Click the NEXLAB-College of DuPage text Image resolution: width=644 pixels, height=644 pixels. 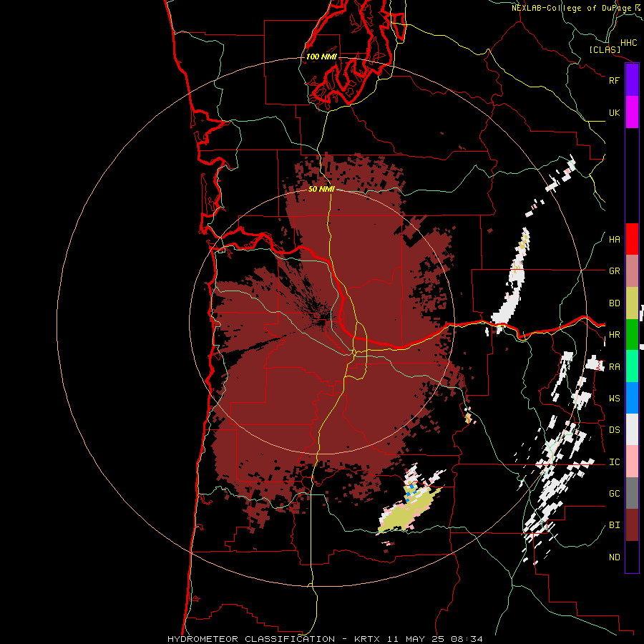tap(571, 8)
